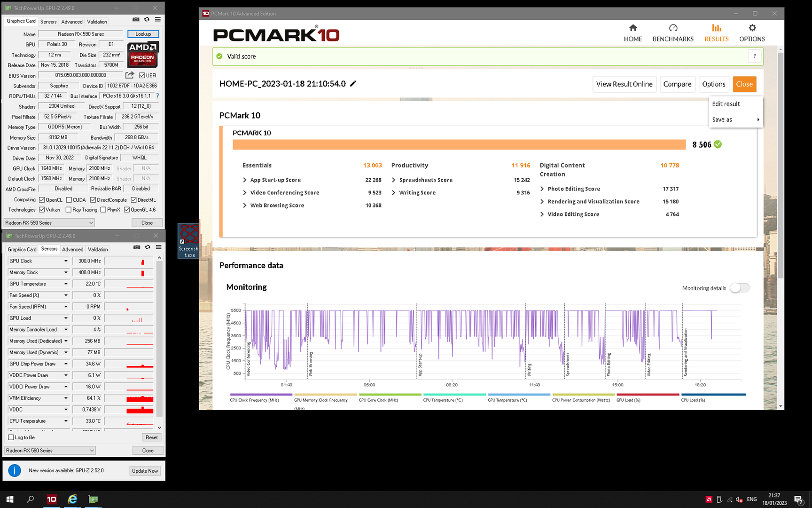The height and width of the screenshot is (508, 812).
Task: Open Save as submenu
Action: [x=735, y=119]
